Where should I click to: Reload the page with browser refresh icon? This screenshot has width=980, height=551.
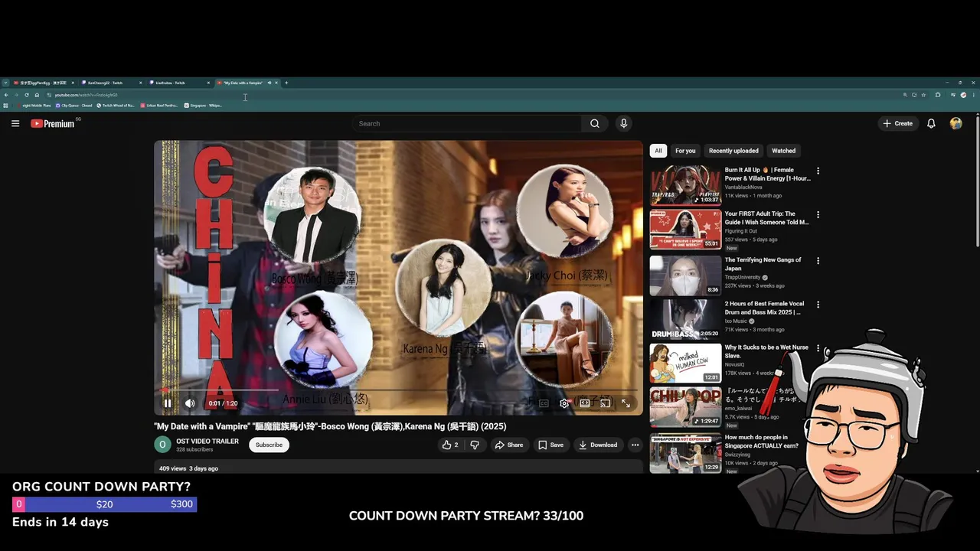pyautogui.click(x=27, y=95)
